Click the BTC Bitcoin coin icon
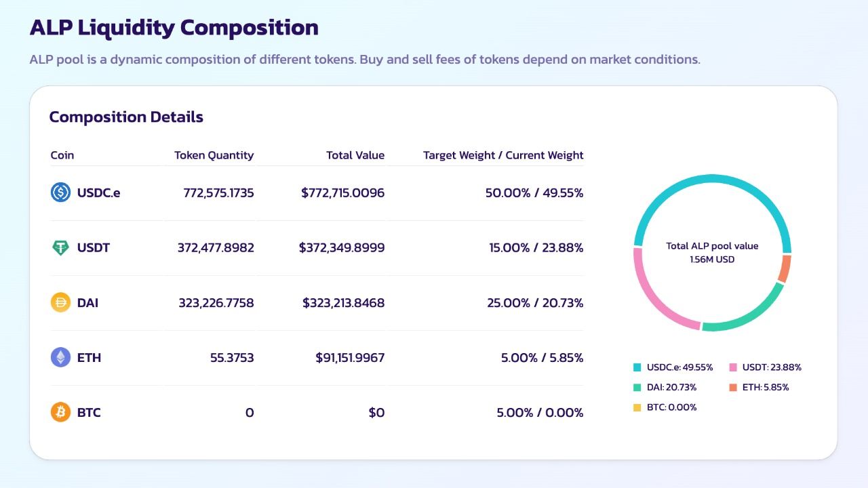The width and height of the screenshot is (868, 488). tap(61, 412)
